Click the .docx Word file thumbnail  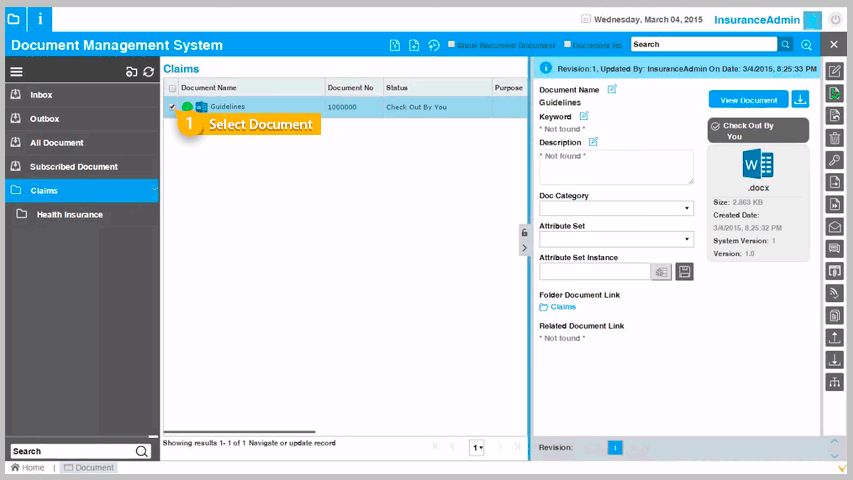pyautogui.click(x=758, y=165)
